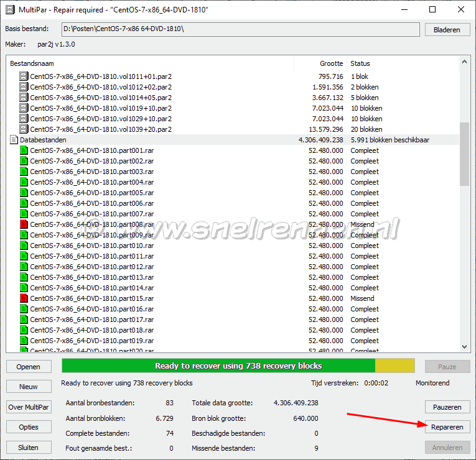This screenshot has width=476, height=460.
Task: Click the green icon of part009.rar
Action: 24,235
